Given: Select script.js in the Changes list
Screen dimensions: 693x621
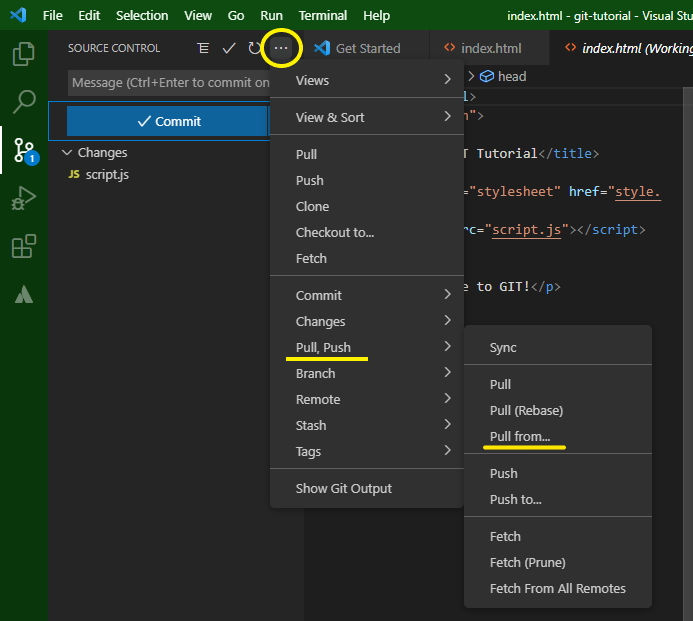Looking at the screenshot, I should (x=107, y=174).
